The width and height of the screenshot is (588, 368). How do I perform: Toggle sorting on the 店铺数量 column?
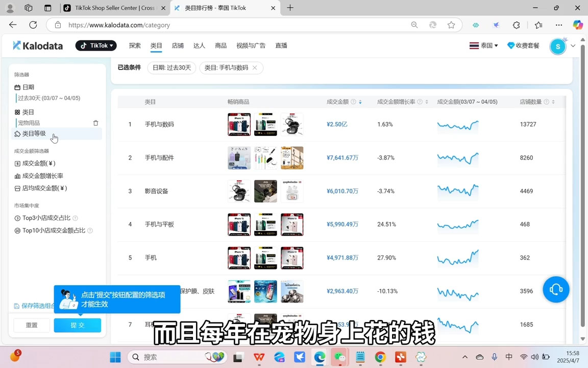(552, 102)
